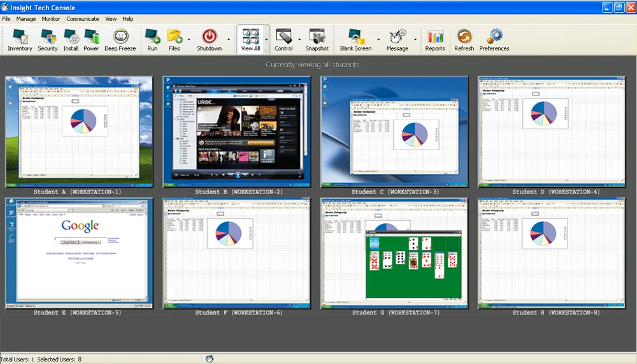Expand the Shutdown dropdown arrow
637x364 pixels.
pos(229,40)
